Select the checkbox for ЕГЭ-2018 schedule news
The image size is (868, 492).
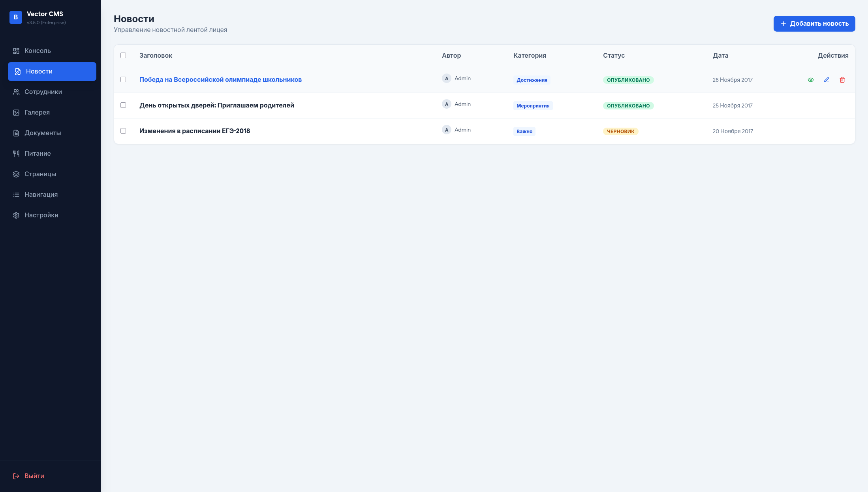tap(123, 131)
